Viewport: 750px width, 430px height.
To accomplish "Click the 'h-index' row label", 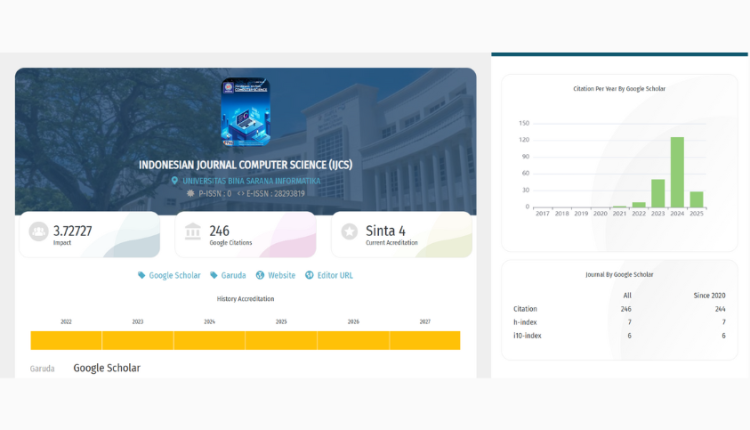I will click(525, 322).
